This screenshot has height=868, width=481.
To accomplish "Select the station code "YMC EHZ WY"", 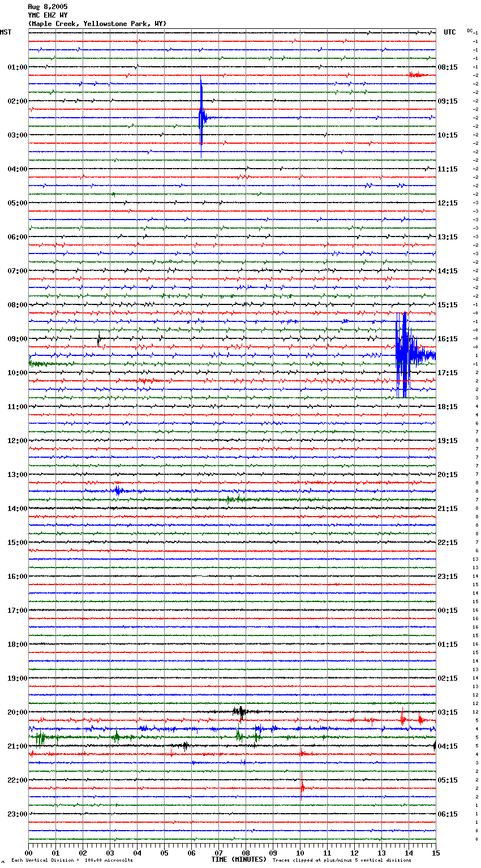I will point(48,15).
